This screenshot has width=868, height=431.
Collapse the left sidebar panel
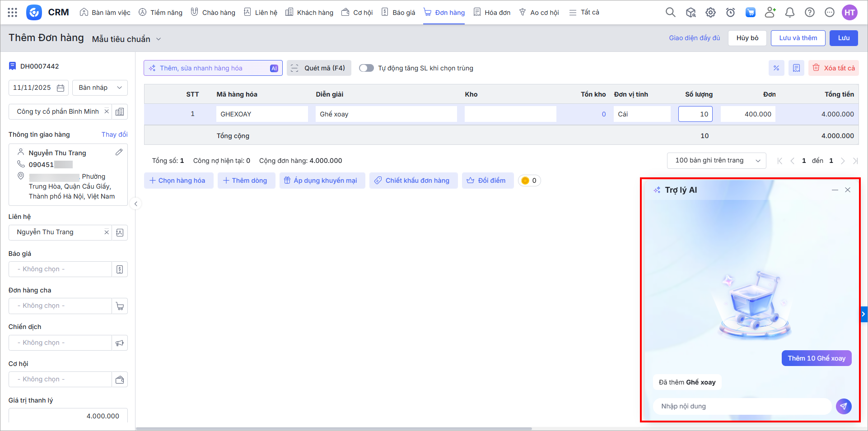pyautogui.click(x=135, y=204)
